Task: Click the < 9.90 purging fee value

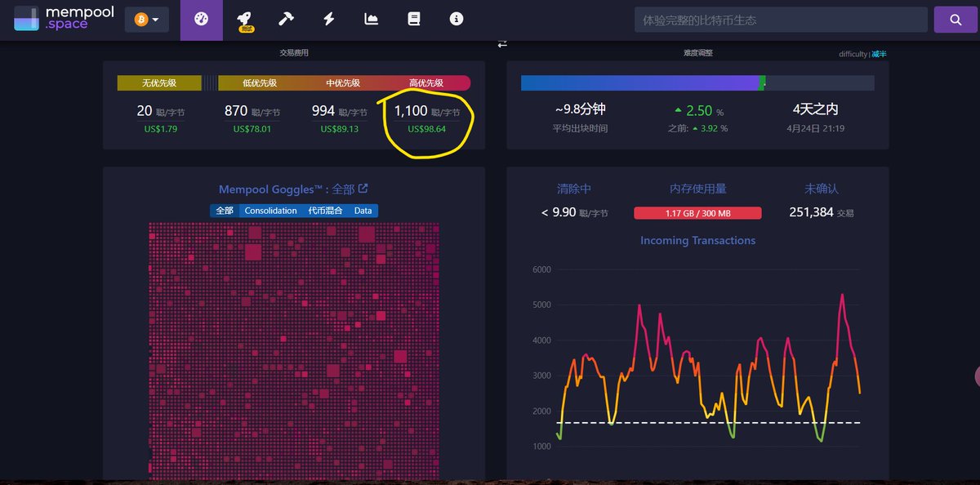Action: coord(558,212)
